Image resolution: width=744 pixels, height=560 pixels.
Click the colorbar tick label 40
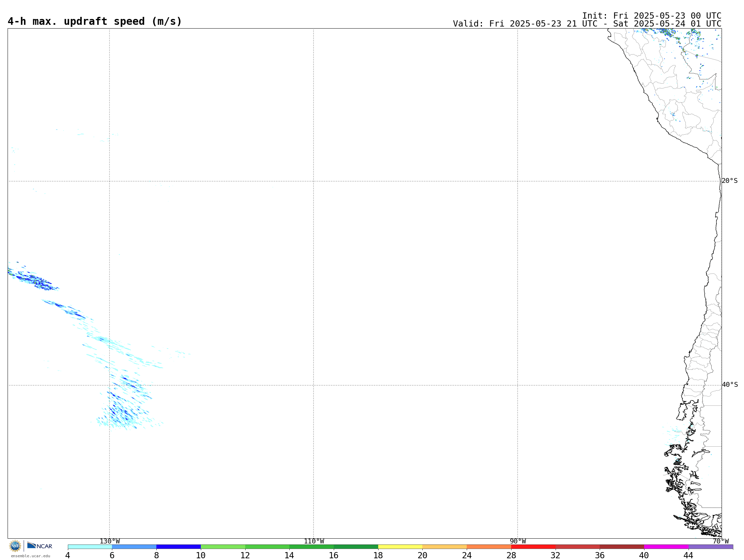click(x=644, y=556)
